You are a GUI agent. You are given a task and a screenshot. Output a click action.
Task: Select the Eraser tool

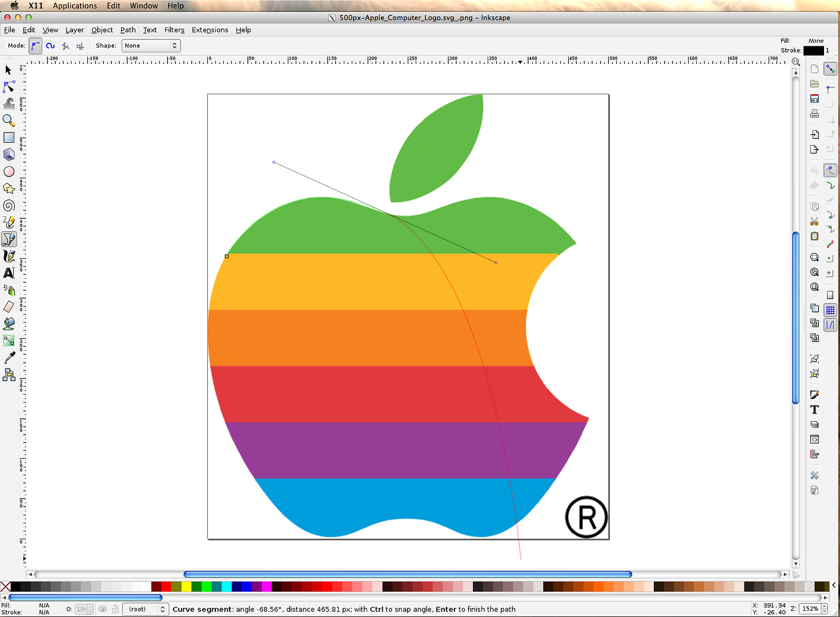tap(9, 307)
